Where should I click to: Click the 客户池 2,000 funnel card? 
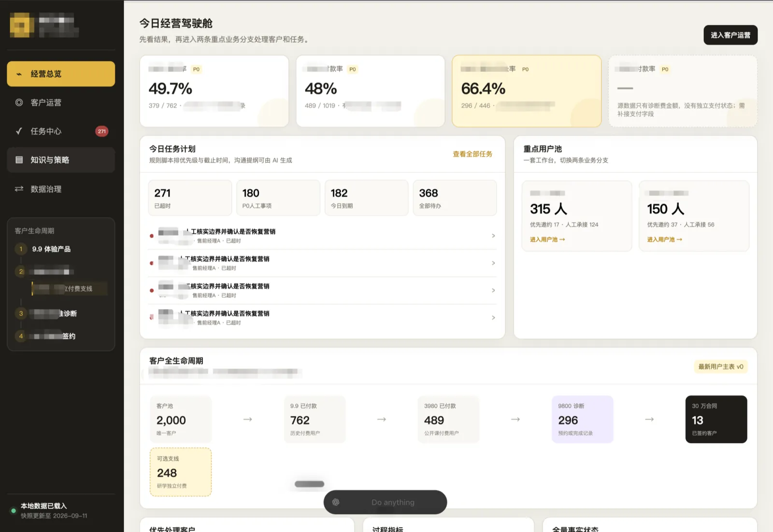(x=181, y=420)
